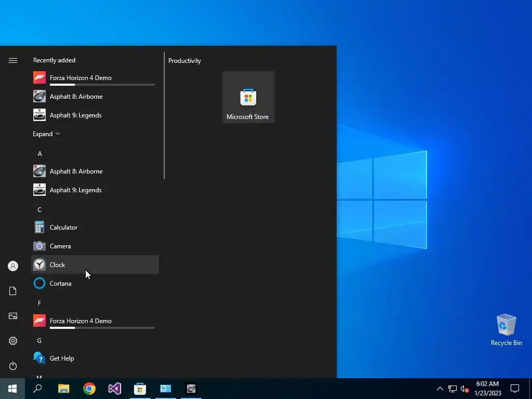Open the Camera app
The image size is (532, 399).
pyautogui.click(x=95, y=246)
